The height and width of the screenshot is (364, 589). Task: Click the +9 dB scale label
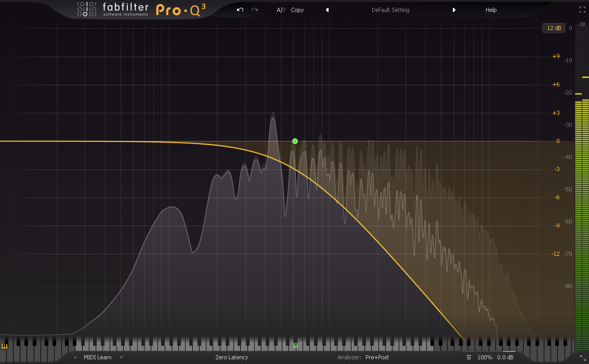(556, 56)
